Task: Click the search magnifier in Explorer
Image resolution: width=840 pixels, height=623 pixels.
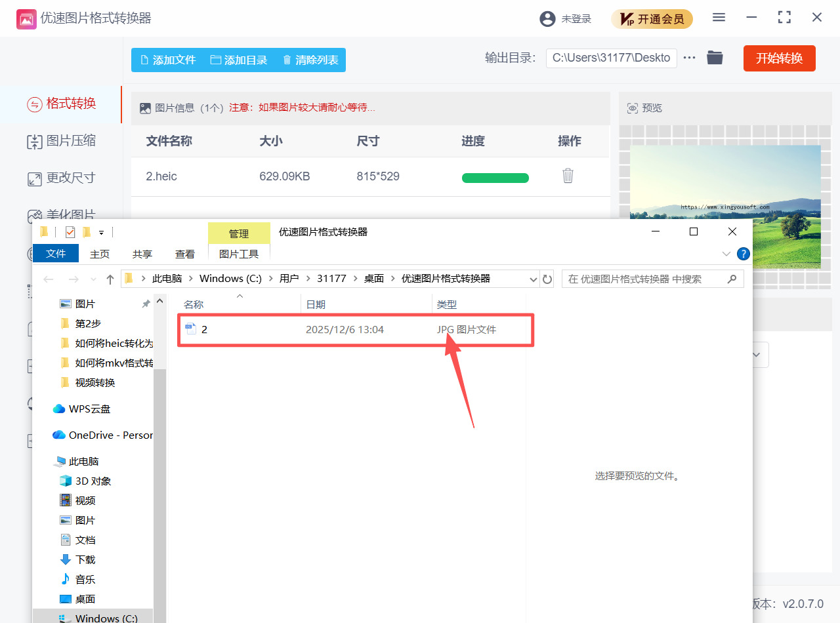Action: pos(732,279)
